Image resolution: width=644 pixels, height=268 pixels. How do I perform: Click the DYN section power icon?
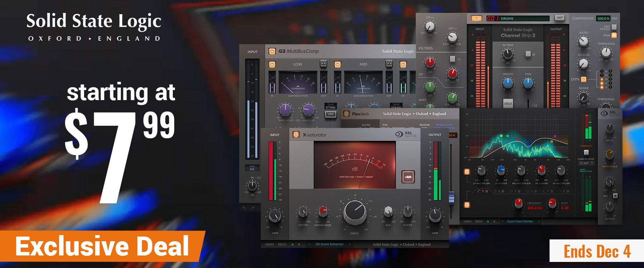click(584, 79)
